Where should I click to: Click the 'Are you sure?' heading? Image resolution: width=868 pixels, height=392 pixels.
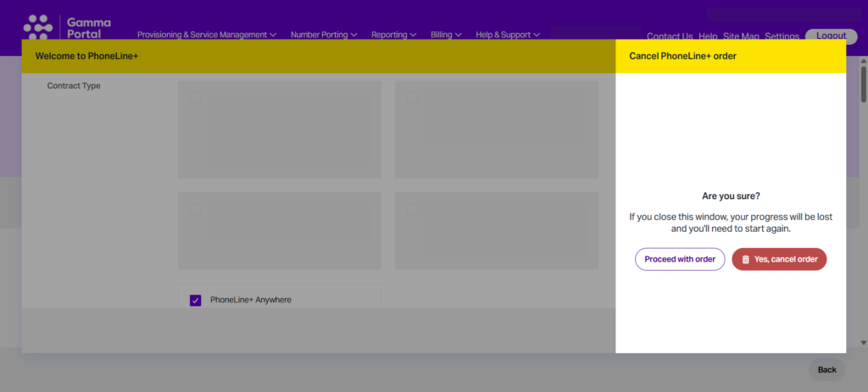[x=731, y=196]
